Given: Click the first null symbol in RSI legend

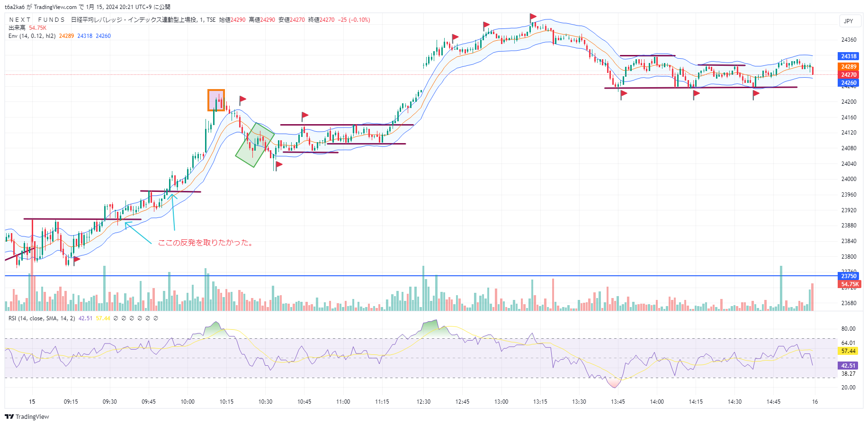Looking at the screenshot, I should click(116, 318).
